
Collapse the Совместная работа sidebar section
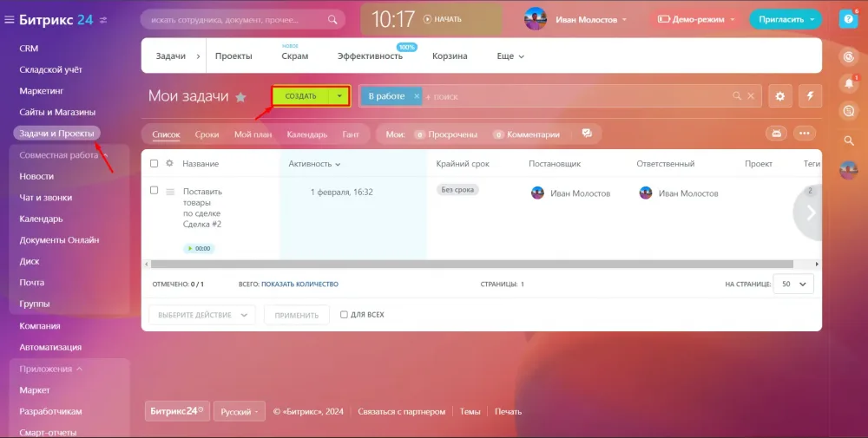tap(63, 155)
